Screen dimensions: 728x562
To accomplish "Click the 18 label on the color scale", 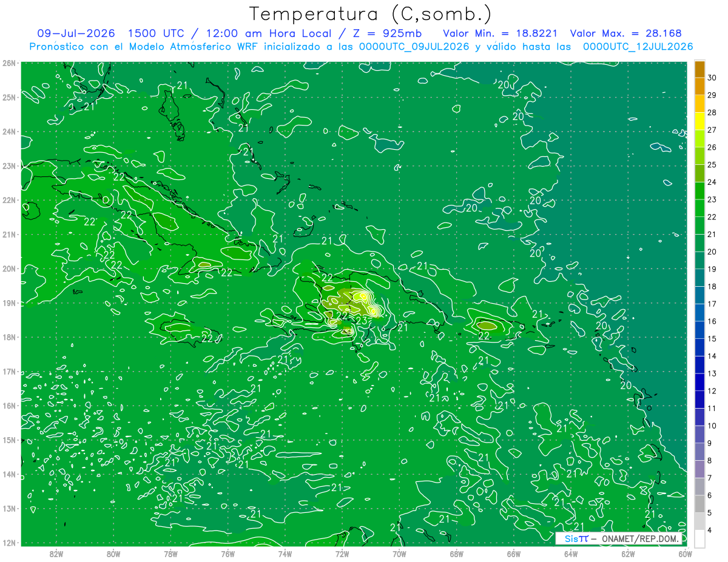I will tap(712, 287).
